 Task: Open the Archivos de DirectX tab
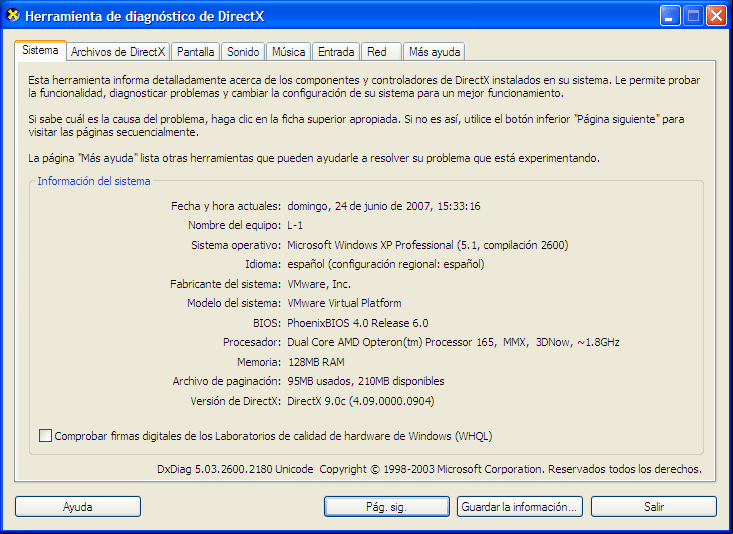click(118, 51)
